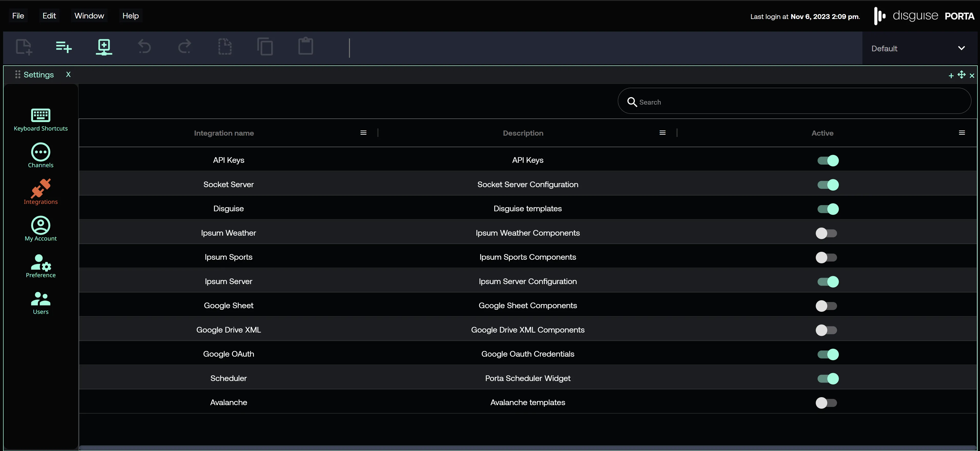Viewport: 980px width, 451px height.
Task: Disable the API Keys integration
Action: (828, 161)
